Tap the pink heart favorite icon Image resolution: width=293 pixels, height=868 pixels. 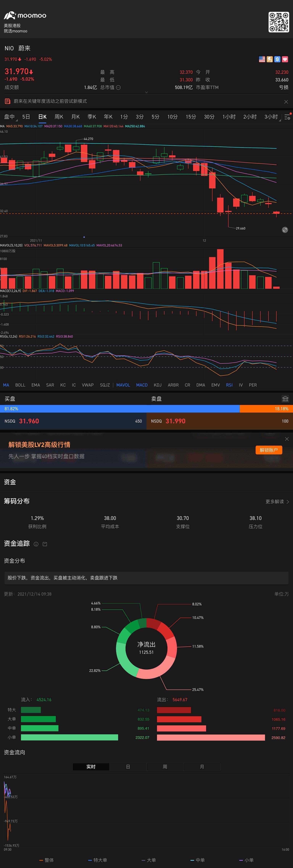[x=285, y=59]
